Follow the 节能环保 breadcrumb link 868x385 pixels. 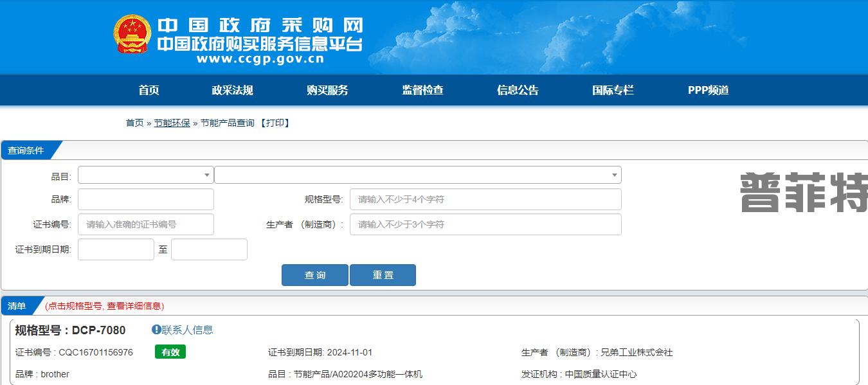pos(172,123)
